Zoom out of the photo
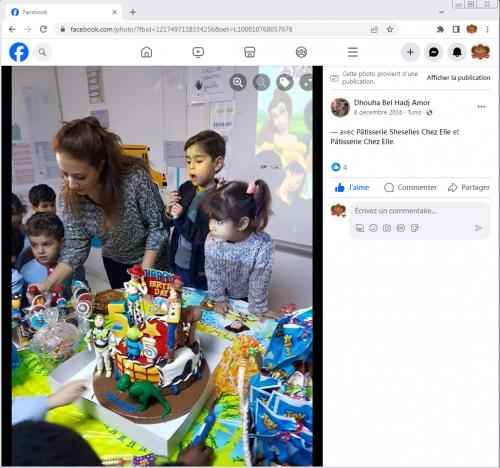The width and height of the screenshot is (500, 468). click(261, 82)
